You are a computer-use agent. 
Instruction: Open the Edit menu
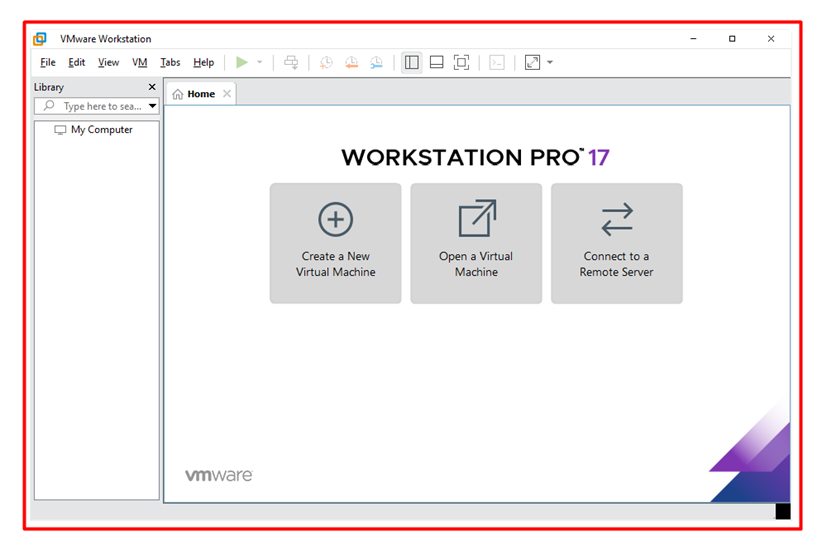pyautogui.click(x=77, y=62)
